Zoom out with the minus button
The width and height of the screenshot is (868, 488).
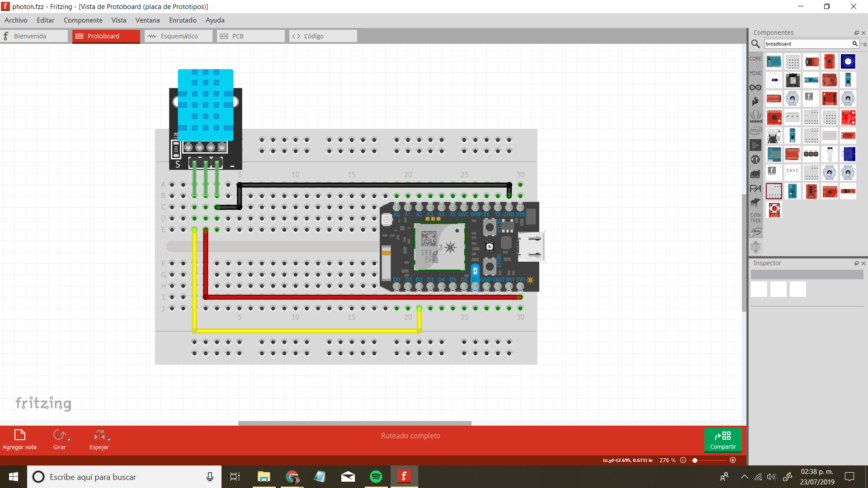683,460
